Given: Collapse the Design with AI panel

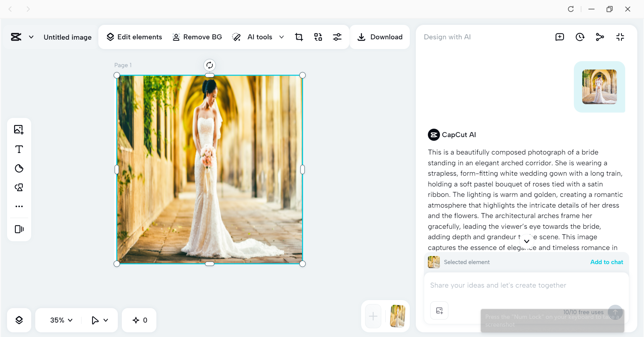Looking at the screenshot, I should click(620, 37).
